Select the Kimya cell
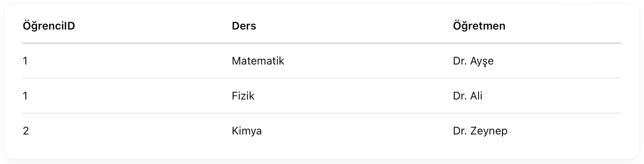644x164 pixels. [246, 131]
